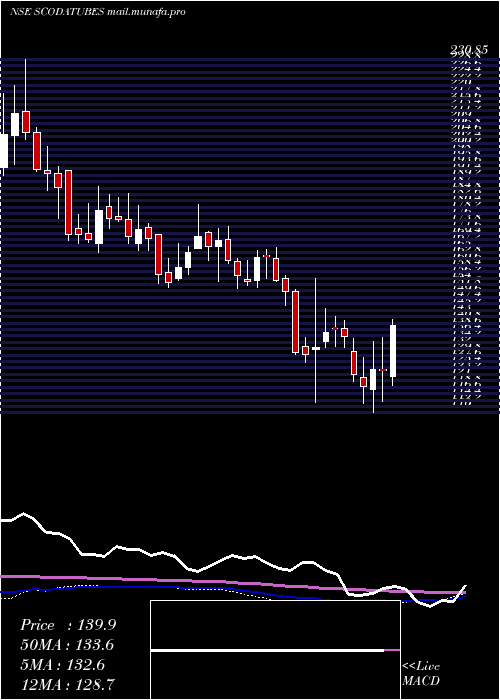Click the MACD histogram box
The width and height of the screenshot is (500, 700).
tap(275, 650)
